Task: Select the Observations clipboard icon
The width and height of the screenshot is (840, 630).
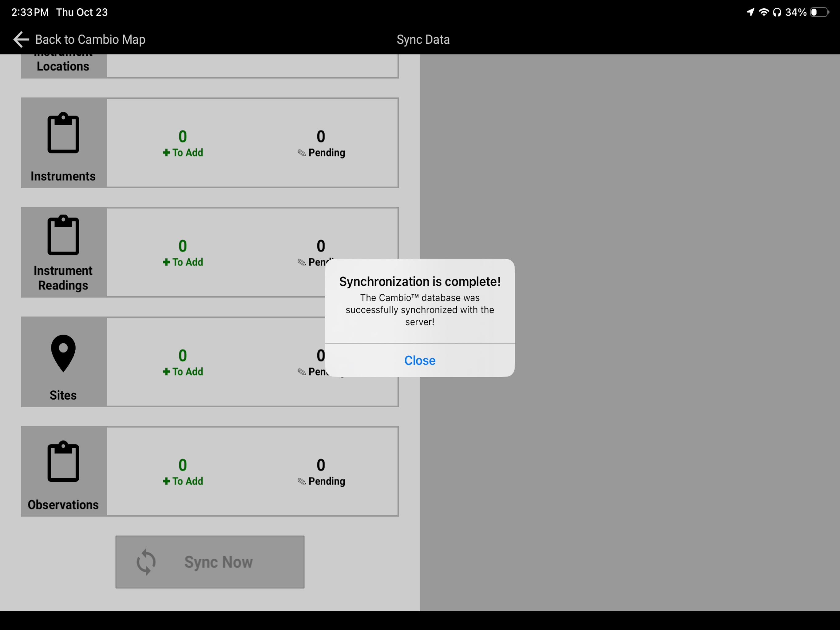Action: (63, 461)
